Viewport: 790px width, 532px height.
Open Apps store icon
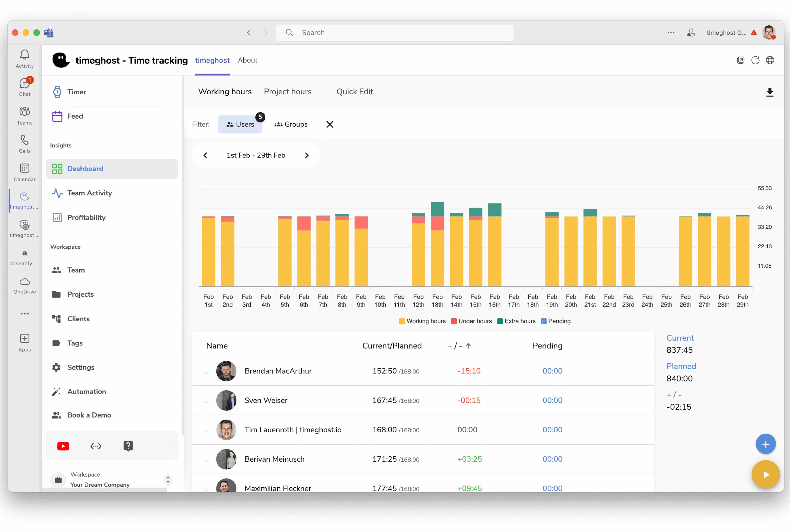tap(24, 343)
